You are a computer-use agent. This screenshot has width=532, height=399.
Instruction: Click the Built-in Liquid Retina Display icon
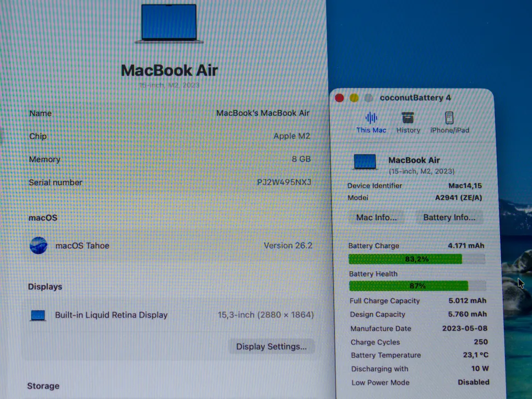(x=38, y=315)
